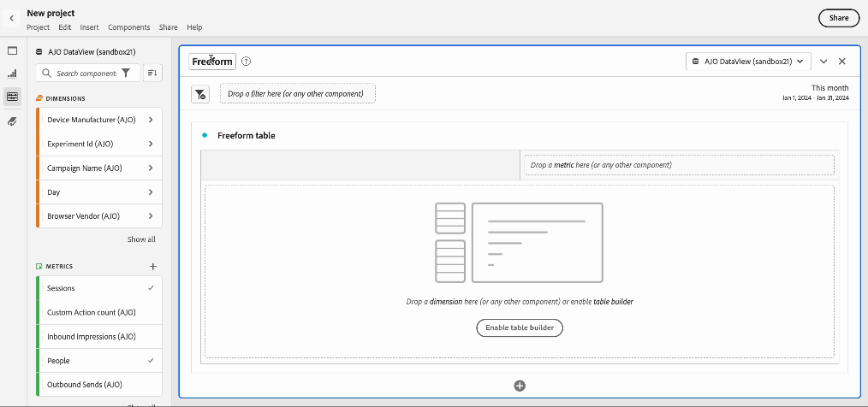Open the Share menu

169,27
